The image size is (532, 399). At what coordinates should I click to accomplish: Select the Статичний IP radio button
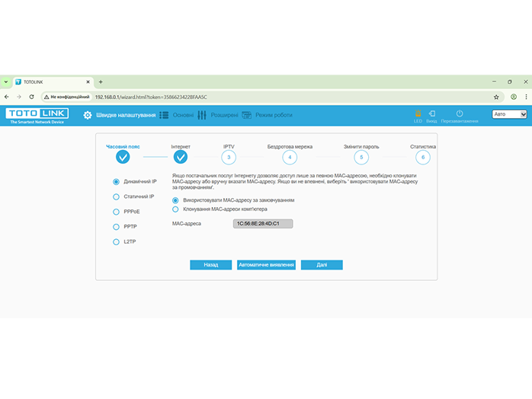coord(116,196)
